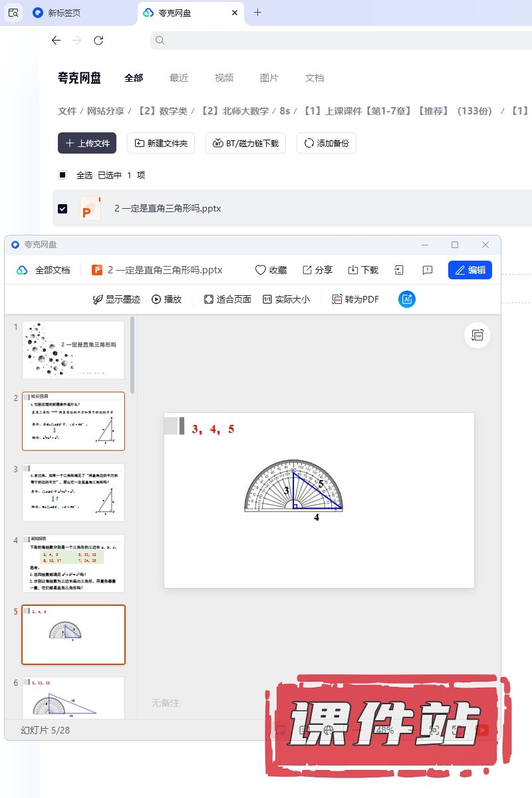Toggle the 全选 select-all checkbox
532x798 pixels.
[x=63, y=175]
